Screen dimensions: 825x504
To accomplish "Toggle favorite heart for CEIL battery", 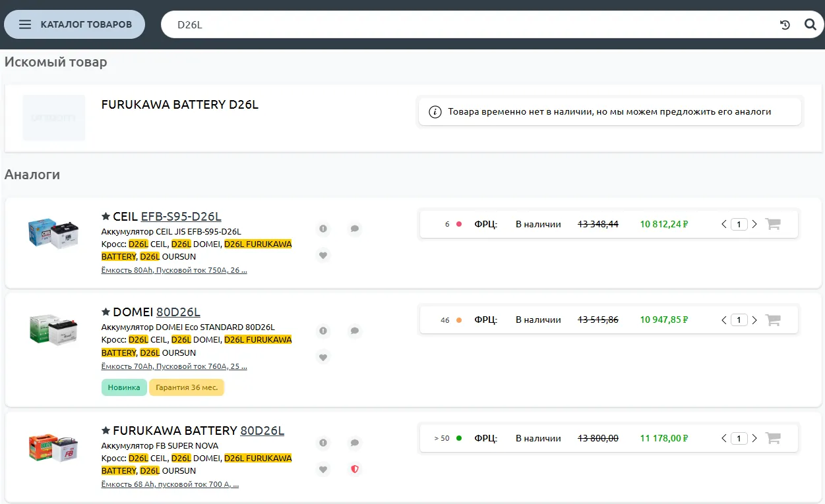I will click(323, 255).
